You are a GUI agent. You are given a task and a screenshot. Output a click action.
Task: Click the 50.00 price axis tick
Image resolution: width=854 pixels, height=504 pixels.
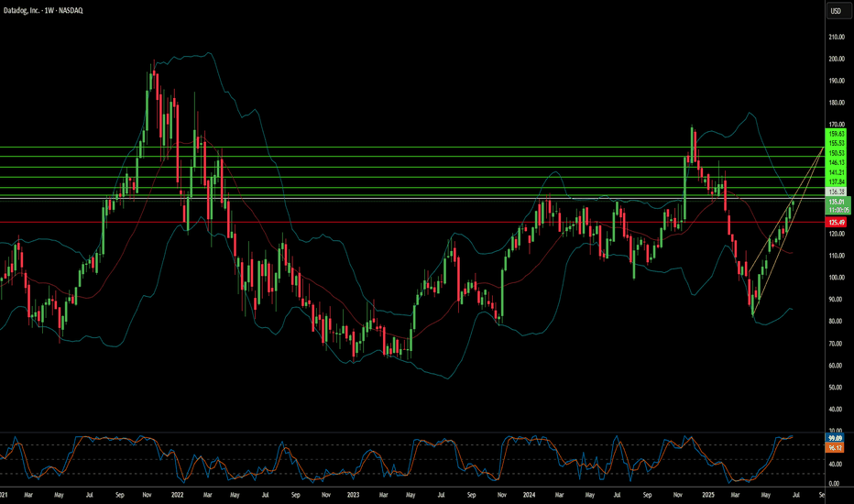836,388
